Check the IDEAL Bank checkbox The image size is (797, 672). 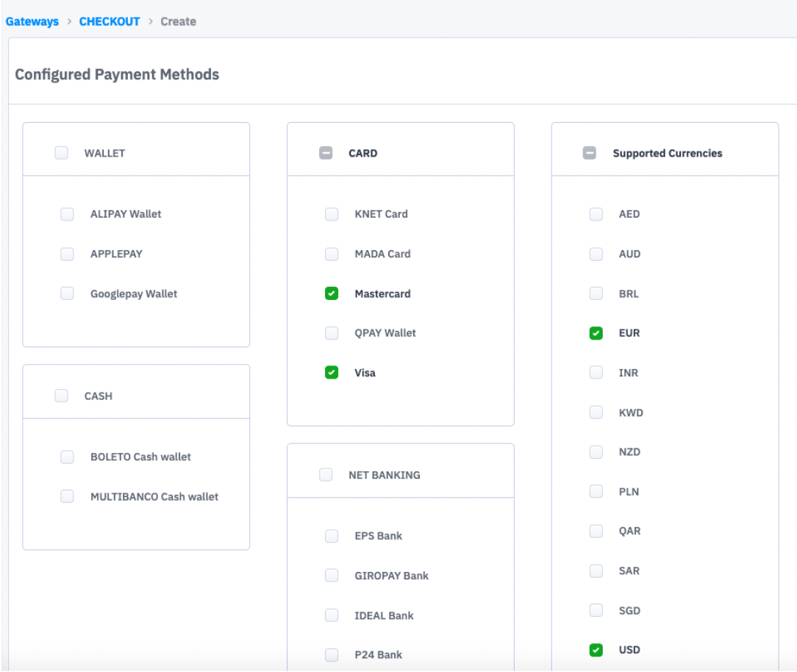pos(332,615)
